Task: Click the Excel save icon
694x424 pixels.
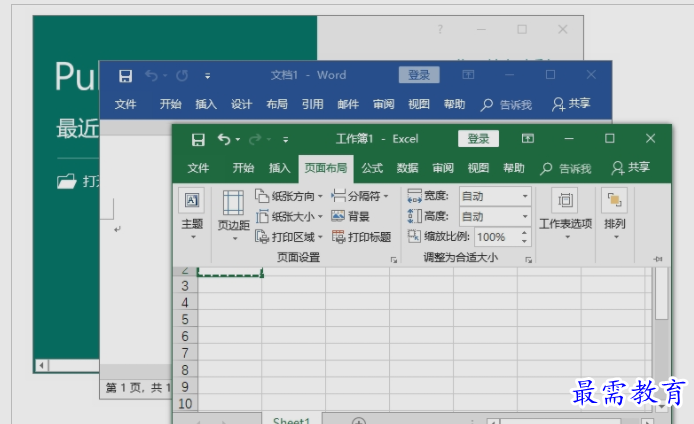Action: [198, 139]
